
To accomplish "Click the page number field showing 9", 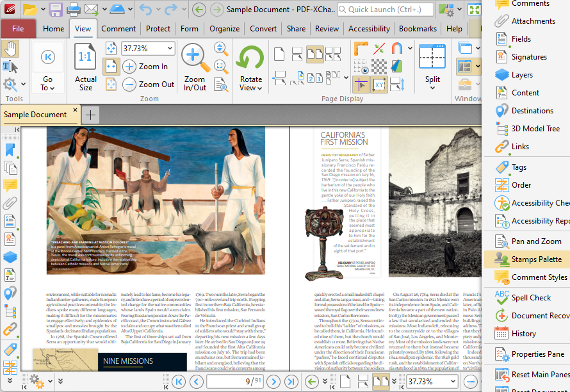I will point(235,382).
